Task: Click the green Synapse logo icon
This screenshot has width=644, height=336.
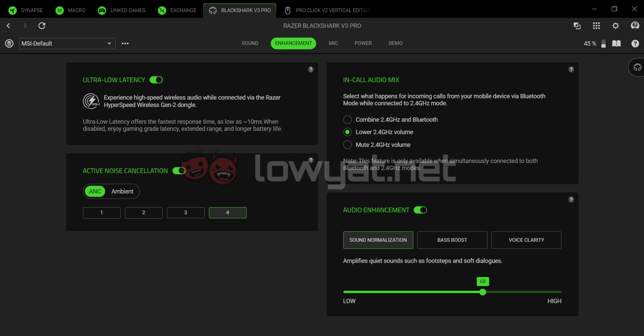Action: (x=13, y=10)
